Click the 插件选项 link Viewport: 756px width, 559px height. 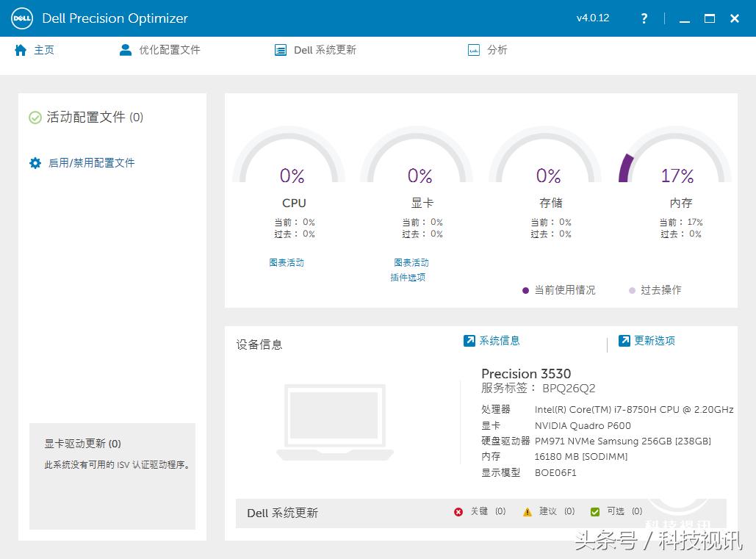pos(408,277)
